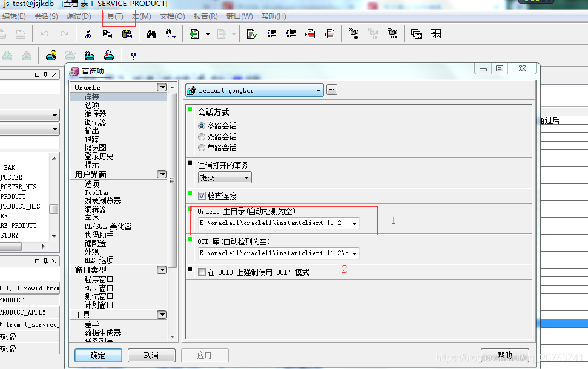The height and width of the screenshot is (369, 588).
Task: Select the 多路会话 radio button
Action: point(202,126)
